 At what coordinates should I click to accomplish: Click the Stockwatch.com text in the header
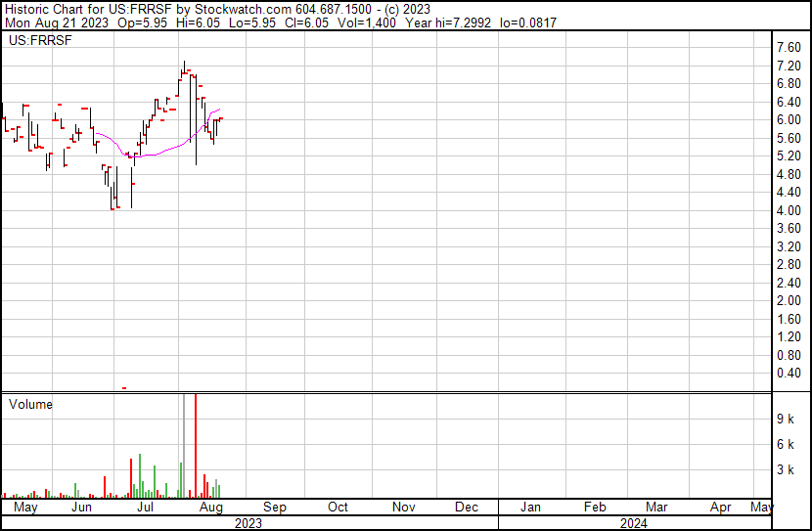pos(242,9)
